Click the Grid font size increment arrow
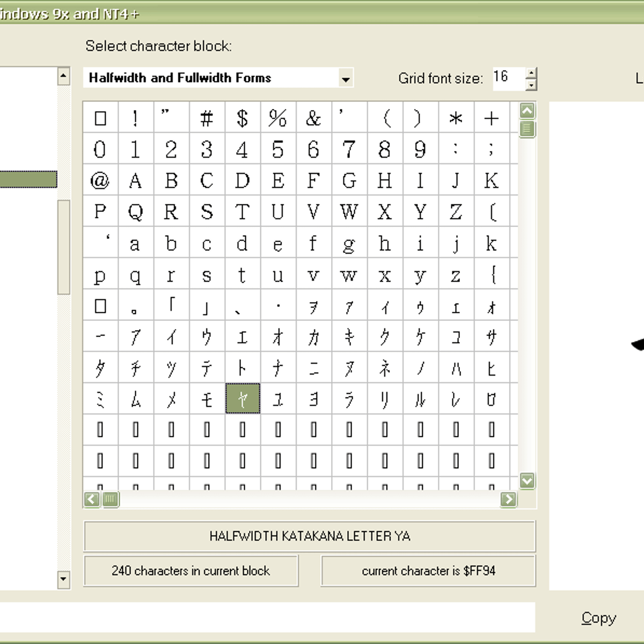 (x=531, y=72)
